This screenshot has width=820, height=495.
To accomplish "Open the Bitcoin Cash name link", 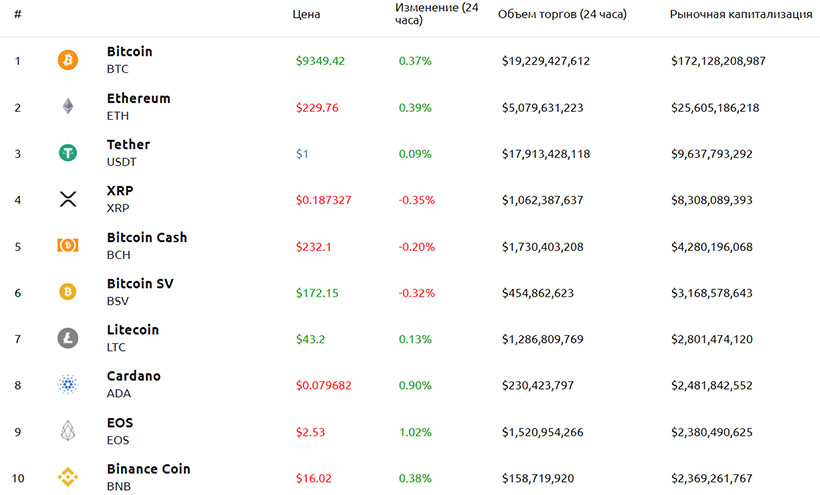I will pos(146,238).
